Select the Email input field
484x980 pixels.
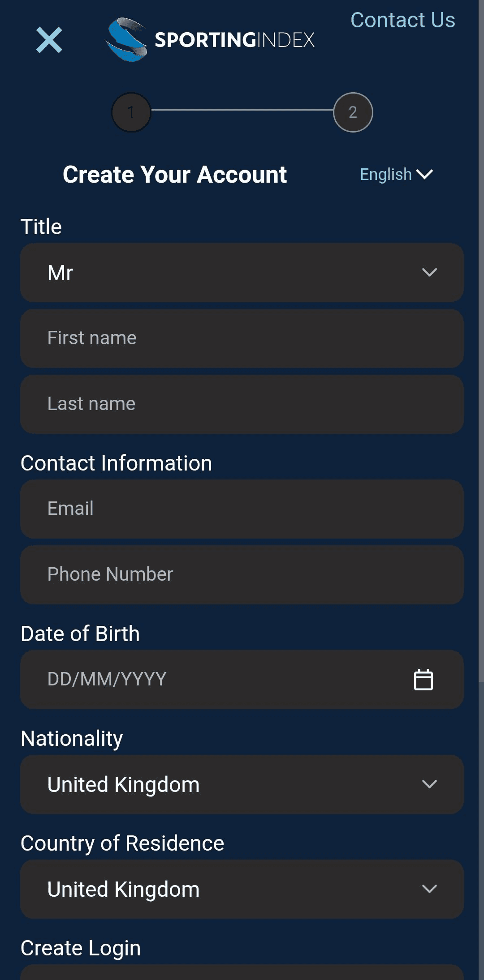point(242,509)
